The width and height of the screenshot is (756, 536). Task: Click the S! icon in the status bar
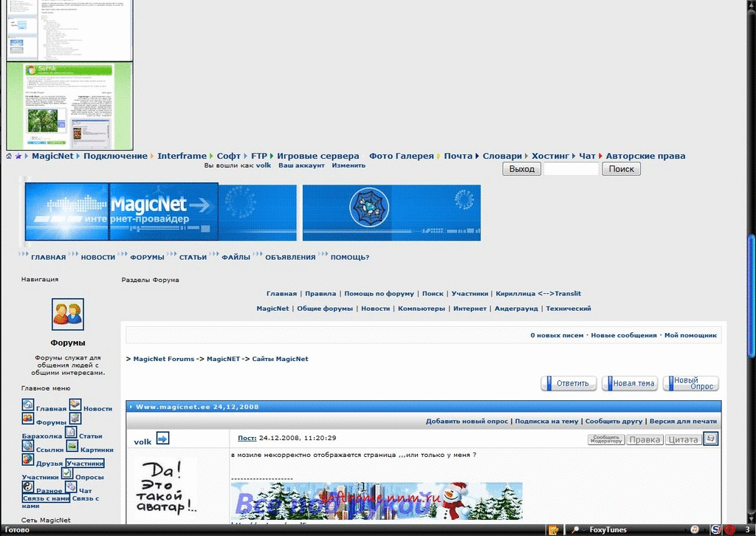716,530
